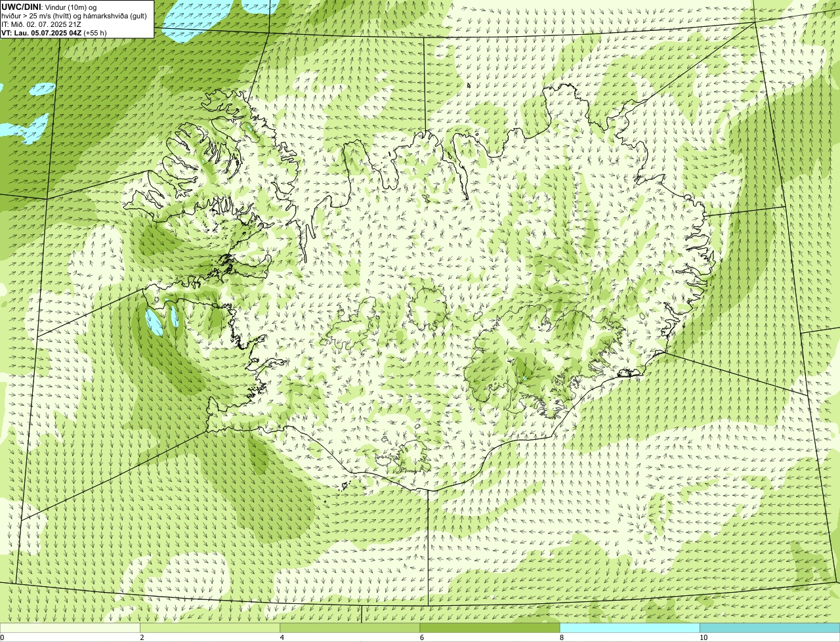Image resolution: width=840 pixels, height=642 pixels.
Task: Click the dark green 6–8 m/s legend swatch
Action: click(490, 628)
